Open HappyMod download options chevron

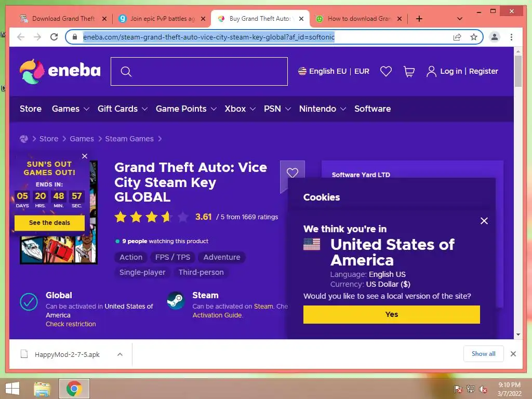pos(120,354)
